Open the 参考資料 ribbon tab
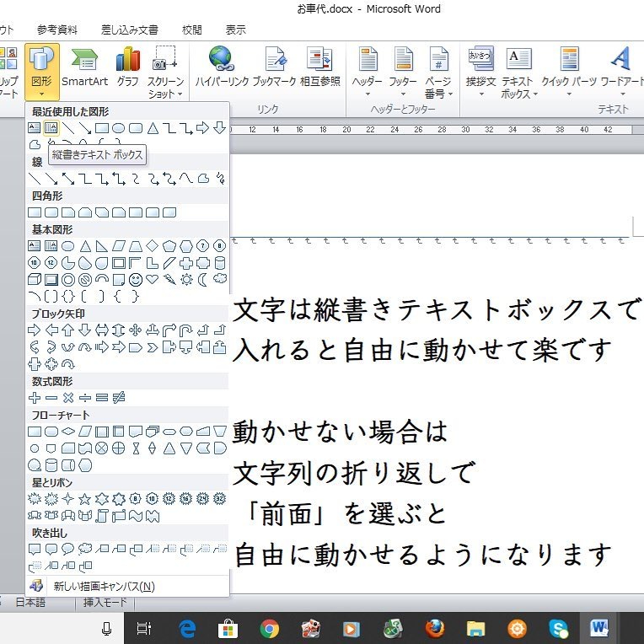The width and height of the screenshot is (644, 644). click(57, 30)
